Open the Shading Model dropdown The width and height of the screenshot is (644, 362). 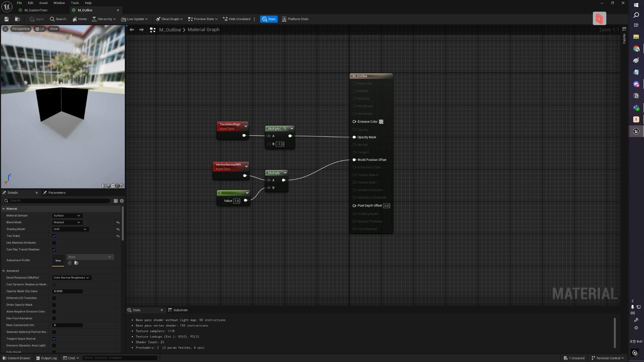tap(70, 229)
